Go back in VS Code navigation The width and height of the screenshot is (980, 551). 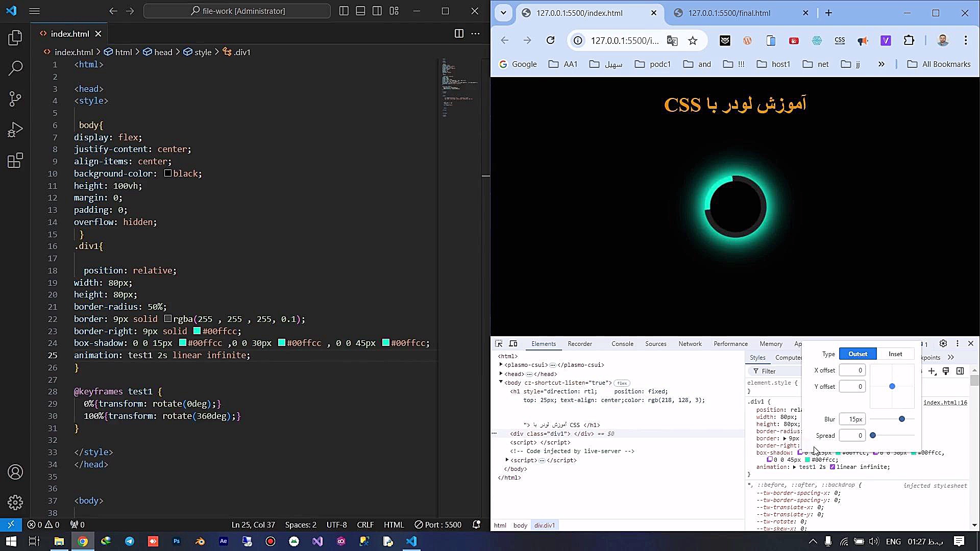click(x=113, y=11)
